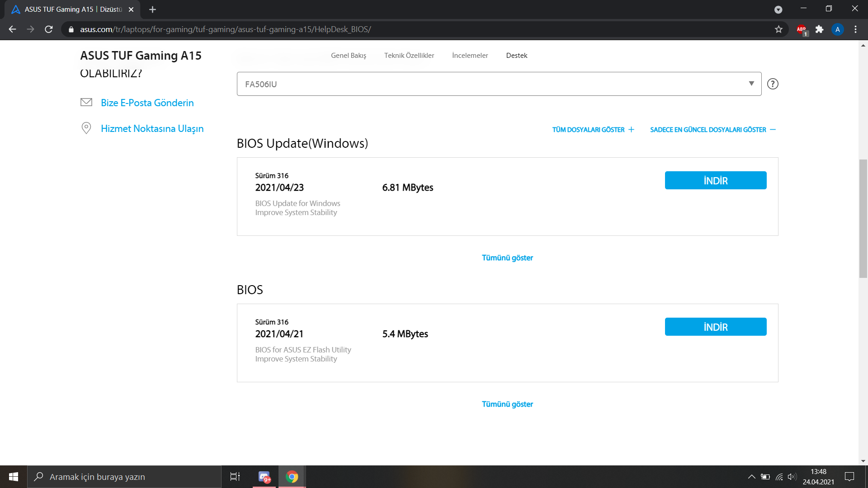The height and width of the screenshot is (488, 868).
Task: Open the AdBlock extension icon
Action: 802,29
